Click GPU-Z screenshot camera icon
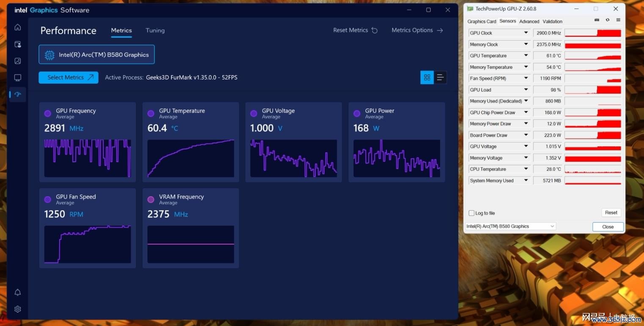This screenshot has width=644, height=326. click(597, 20)
